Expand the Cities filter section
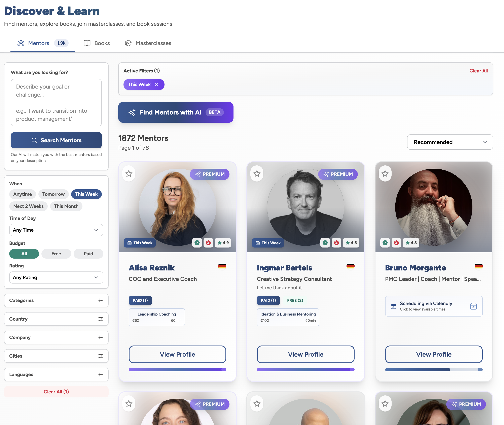This screenshot has height=425, width=504. click(56, 356)
